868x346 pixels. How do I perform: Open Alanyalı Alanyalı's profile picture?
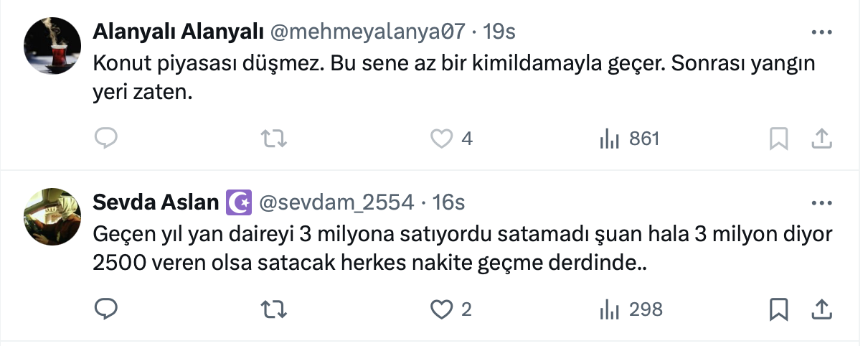click(52, 45)
